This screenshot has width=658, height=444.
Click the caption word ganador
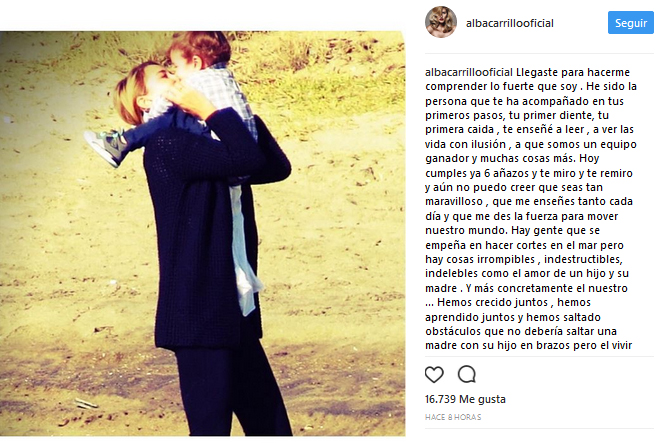coord(447,159)
